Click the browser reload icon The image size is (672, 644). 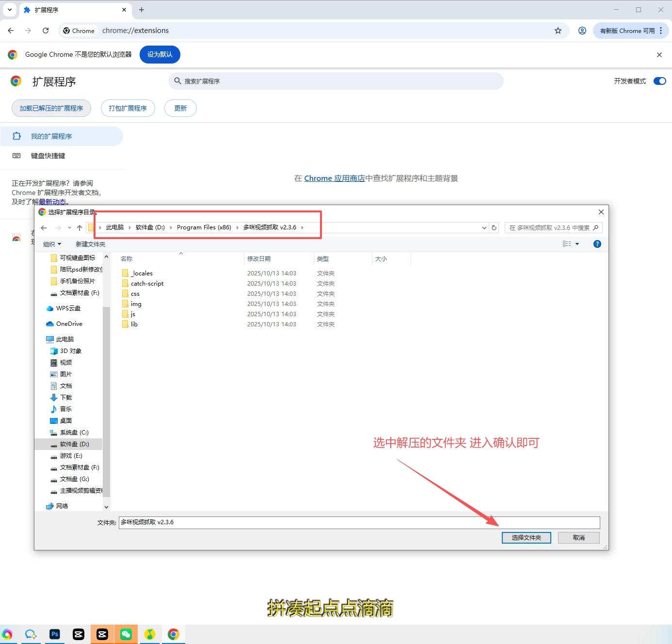pyautogui.click(x=46, y=31)
